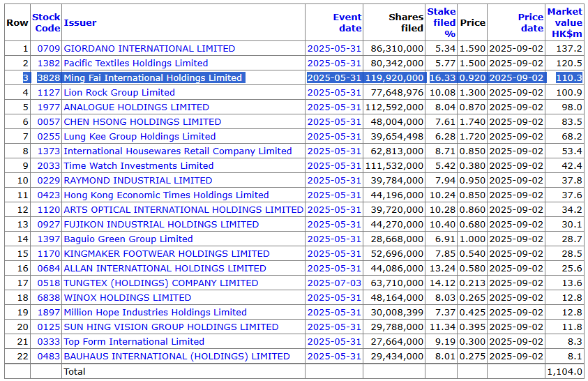The width and height of the screenshot is (588, 381).
Task: Open stock code 0255 link
Action: pyautogui.click(x=49, y=136)
